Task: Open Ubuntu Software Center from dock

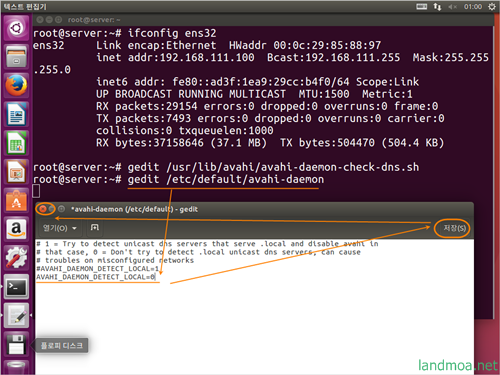Action: (x=16, y=200)
